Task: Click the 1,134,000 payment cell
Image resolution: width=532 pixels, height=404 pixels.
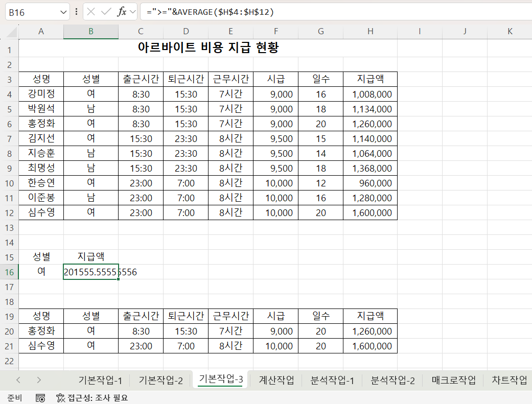Action: pos(370,109)
